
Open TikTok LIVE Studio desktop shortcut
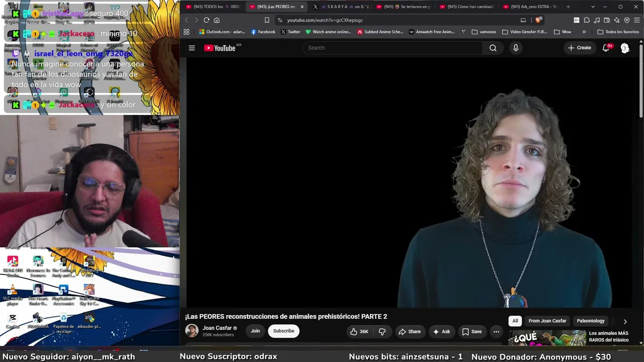[x=13, y=266]
